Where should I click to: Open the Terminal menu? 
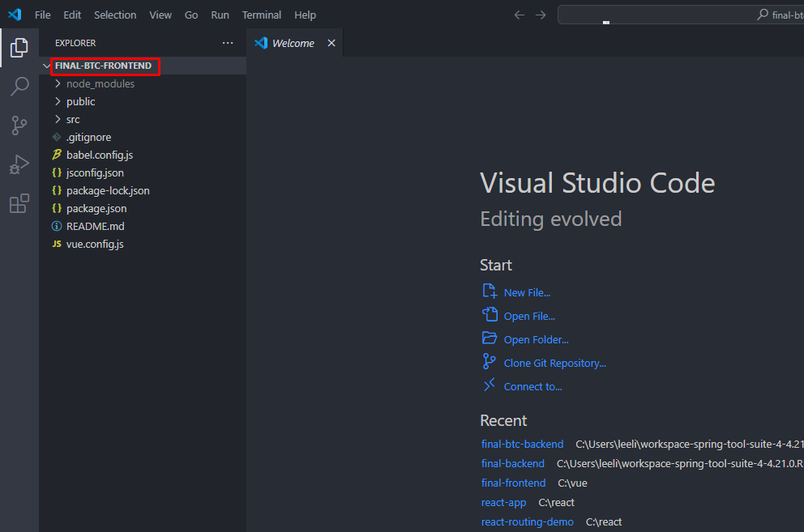(x=262, y=15)
